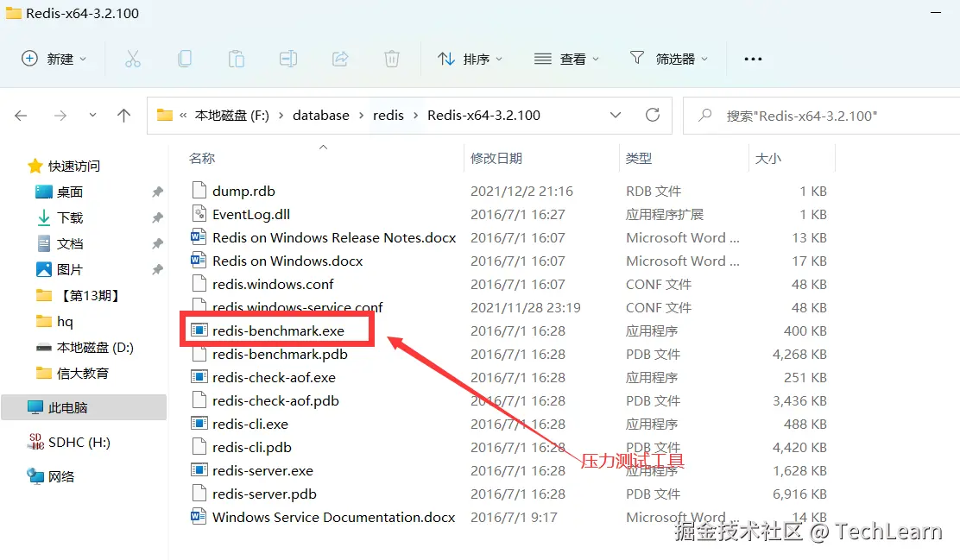The height and width of the screenshot is (560, 960).
Task: Click the Delete trash icon
Action: 392,59
